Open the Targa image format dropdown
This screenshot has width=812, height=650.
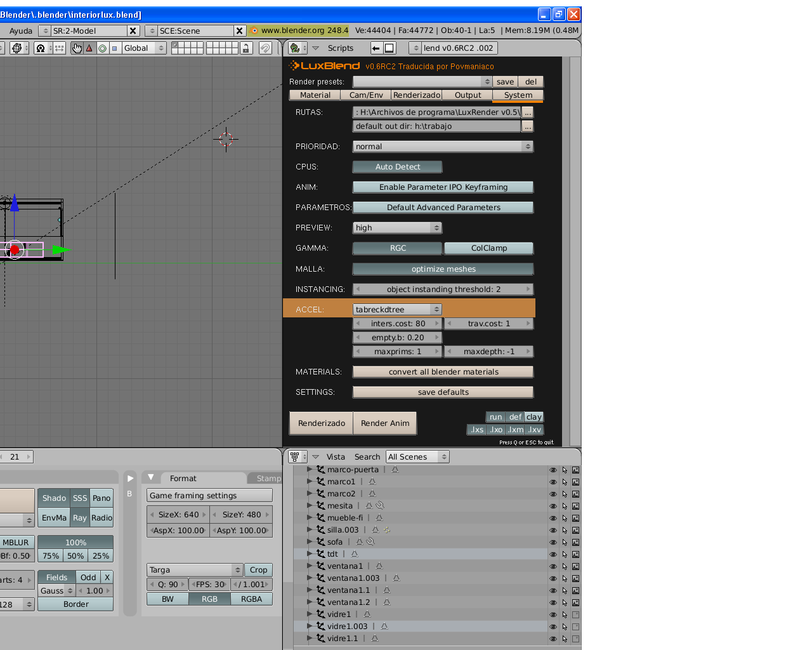coord(195,570)
